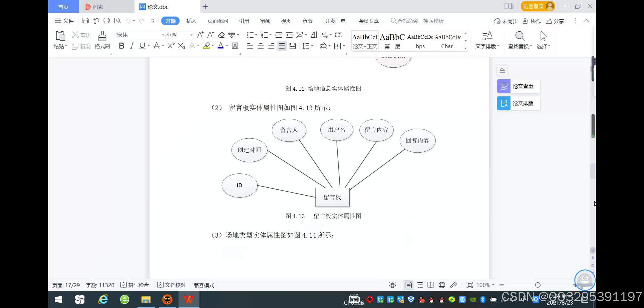Image resolution: width=644 pixels, height=308 pixels.
Task: Click the 论文排版 panel icon
Action: coord(504,103)
